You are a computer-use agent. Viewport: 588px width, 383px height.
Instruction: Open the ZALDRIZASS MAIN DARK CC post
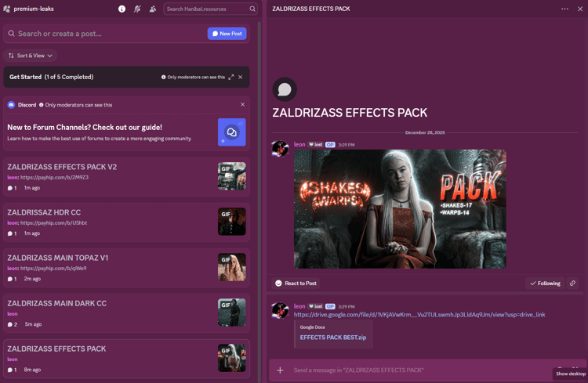[127, 313]
